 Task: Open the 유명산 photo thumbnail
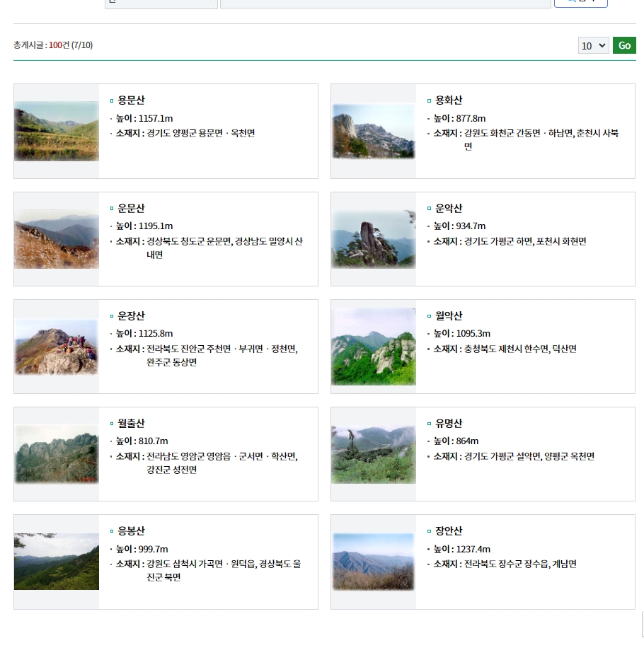point(374,454)
